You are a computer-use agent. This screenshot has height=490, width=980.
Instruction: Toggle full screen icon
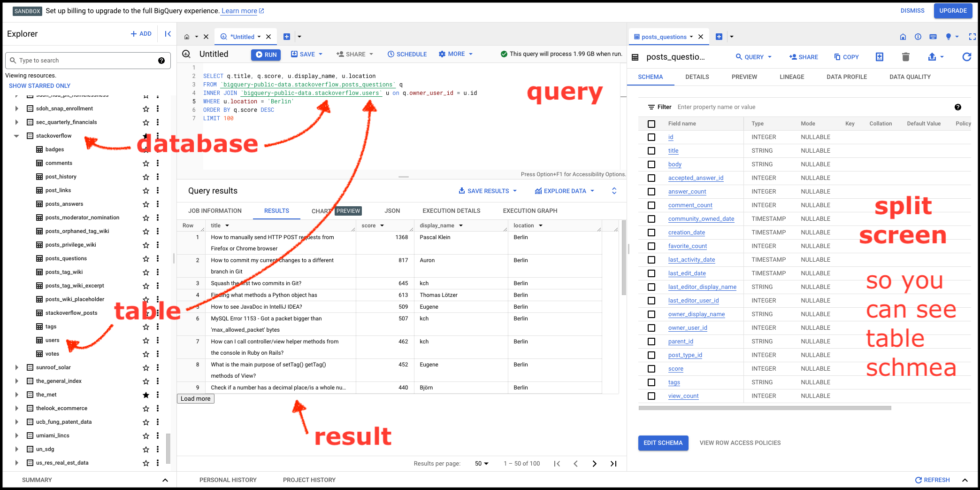(972, 37)
